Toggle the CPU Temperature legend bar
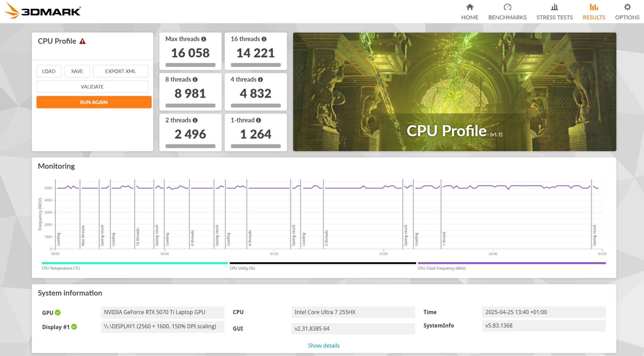The image size is (644, 356). (x=135, y=263)
